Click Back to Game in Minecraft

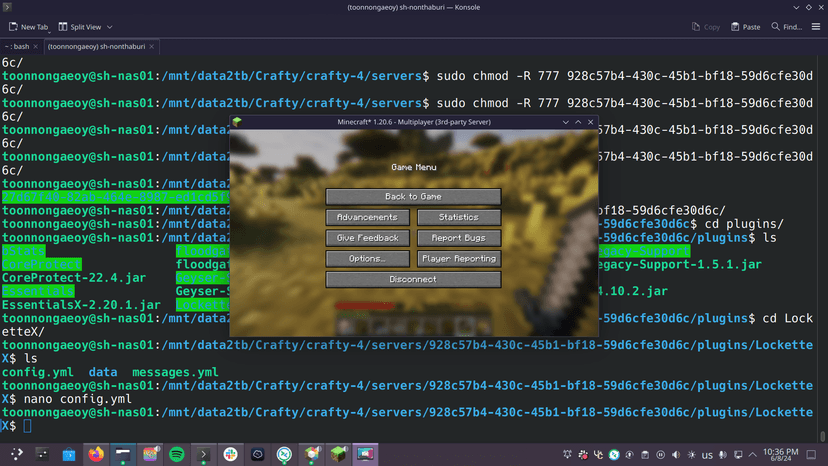click(413, 197)
